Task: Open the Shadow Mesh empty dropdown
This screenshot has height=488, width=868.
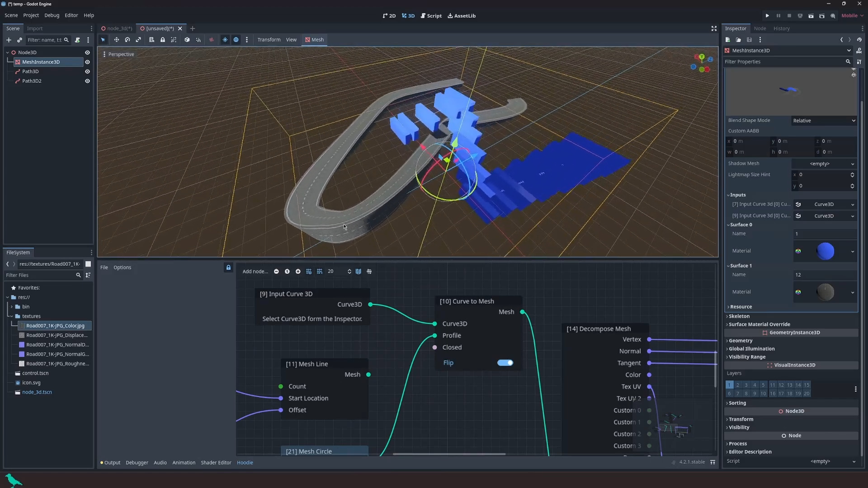Action: click(x=824, y=164)
